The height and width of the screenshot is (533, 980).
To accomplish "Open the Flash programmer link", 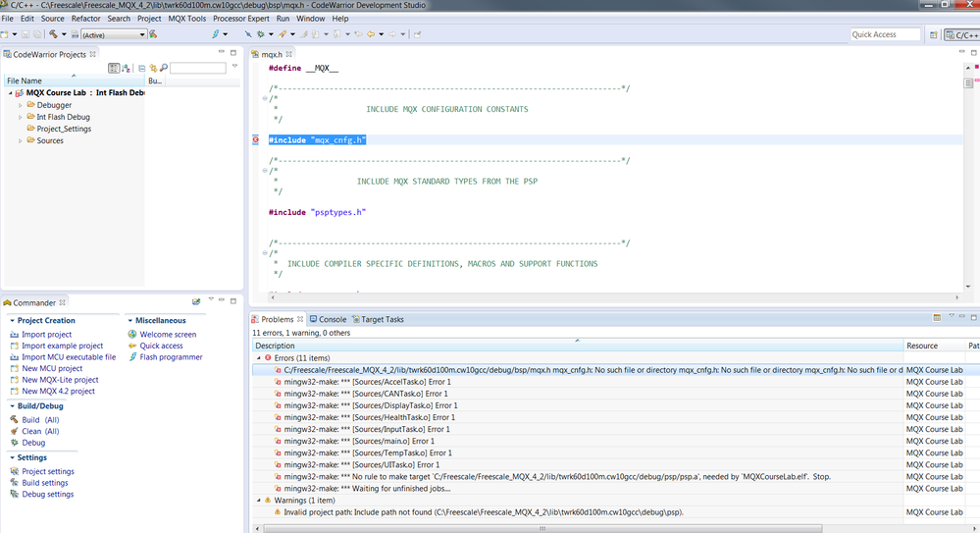I will 171,357.
